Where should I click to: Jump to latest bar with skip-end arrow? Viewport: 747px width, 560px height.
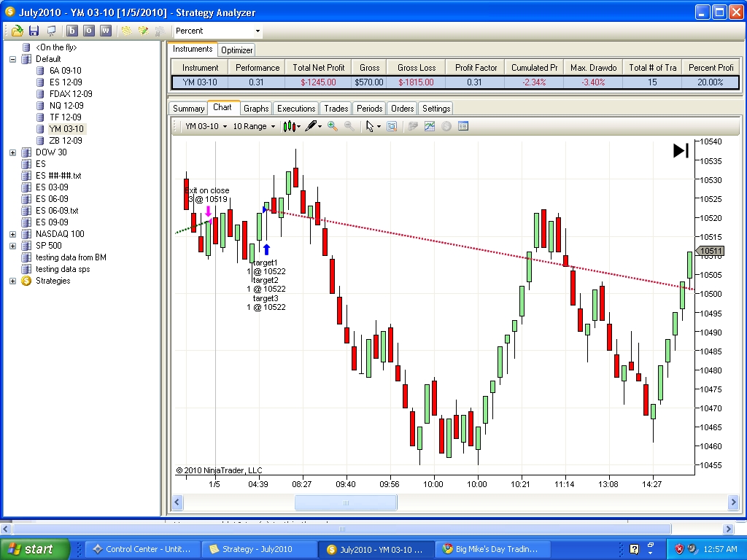click(681, 151)
